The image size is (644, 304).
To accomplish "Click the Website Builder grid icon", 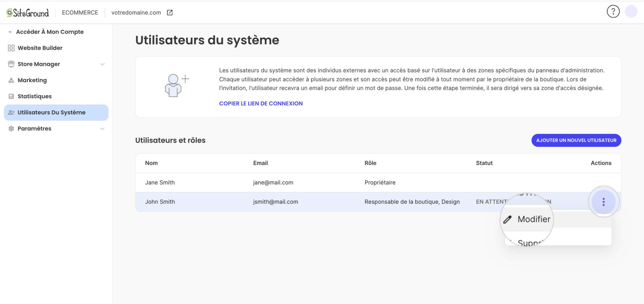I will click(x=11, y=48).
